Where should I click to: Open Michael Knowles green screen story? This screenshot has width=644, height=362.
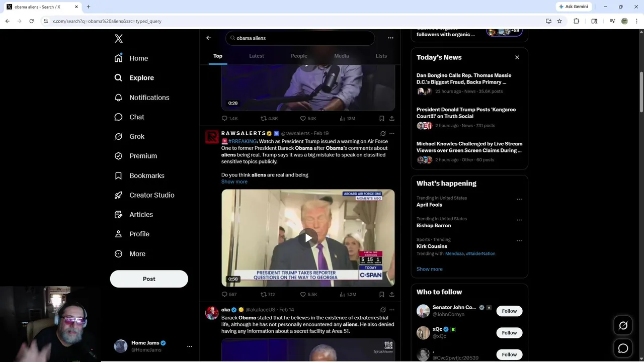pos(469,151)
